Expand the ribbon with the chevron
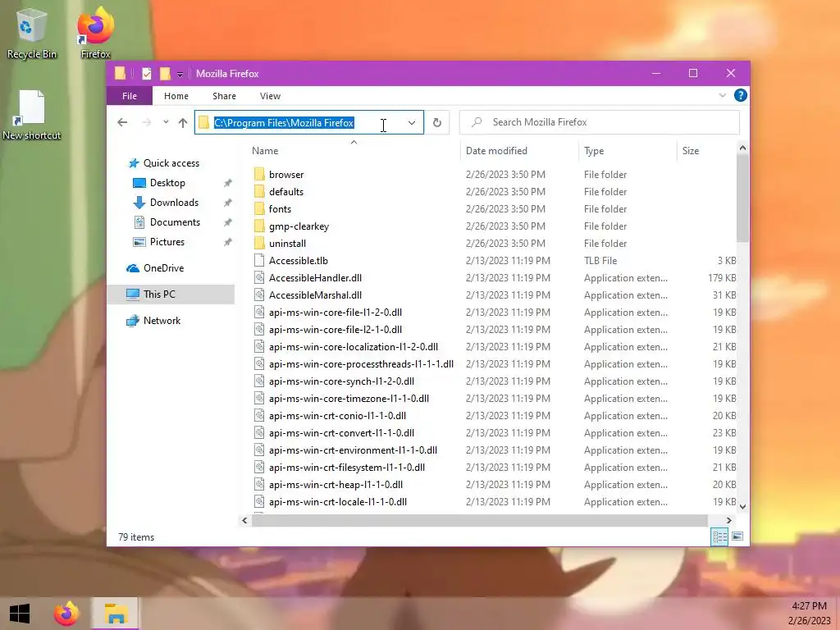The height and width of the screenshot is (630, 840). (722, 95)
